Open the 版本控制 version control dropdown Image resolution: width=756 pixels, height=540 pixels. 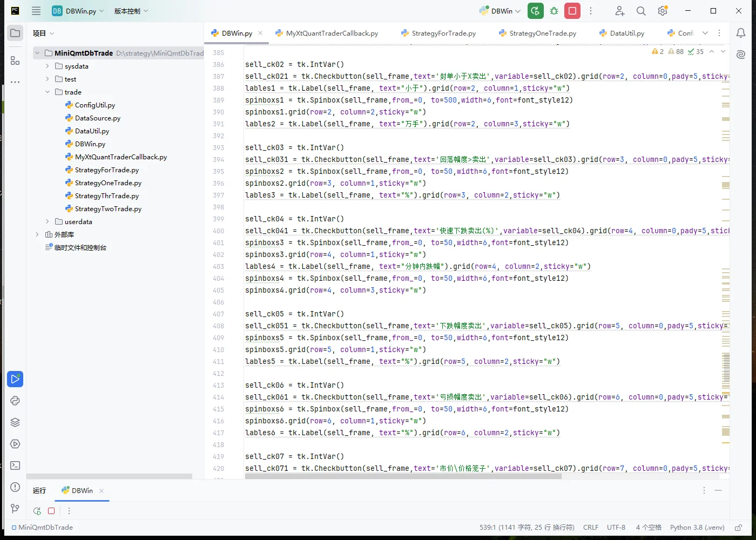point(131,11)
